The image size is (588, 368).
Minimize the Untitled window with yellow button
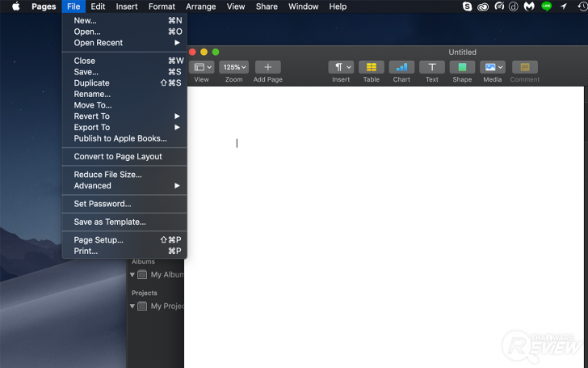coord(204,52)
